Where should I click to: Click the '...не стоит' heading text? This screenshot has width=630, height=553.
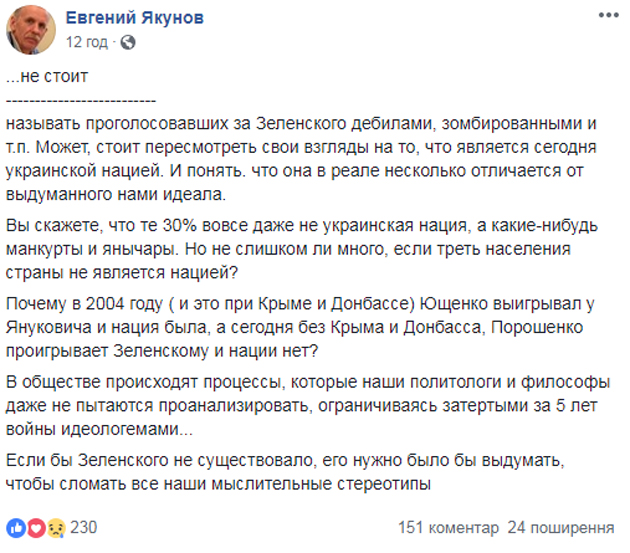(x=39, y=76)
